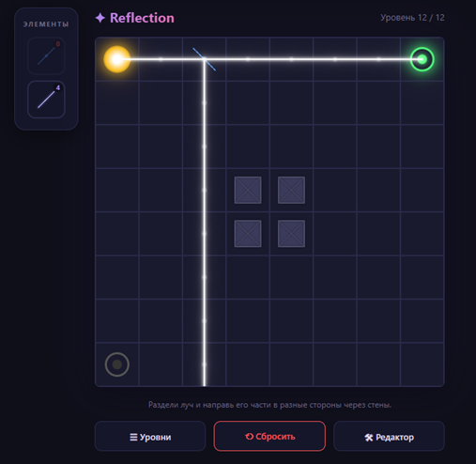Viewport: 476px width, 464px height.
Task: Open the Уровни levels menu
Action: [x=150, y=437]
